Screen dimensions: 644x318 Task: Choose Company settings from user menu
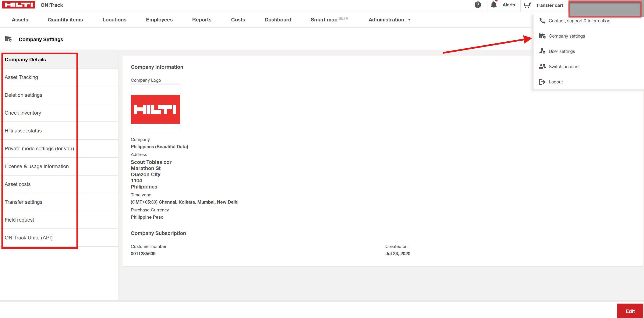click(567, 36)
